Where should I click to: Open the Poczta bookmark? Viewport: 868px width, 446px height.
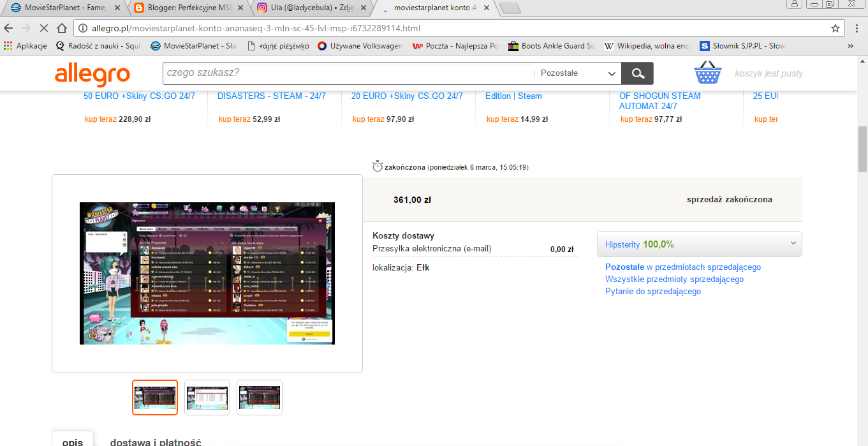(456, 46)
